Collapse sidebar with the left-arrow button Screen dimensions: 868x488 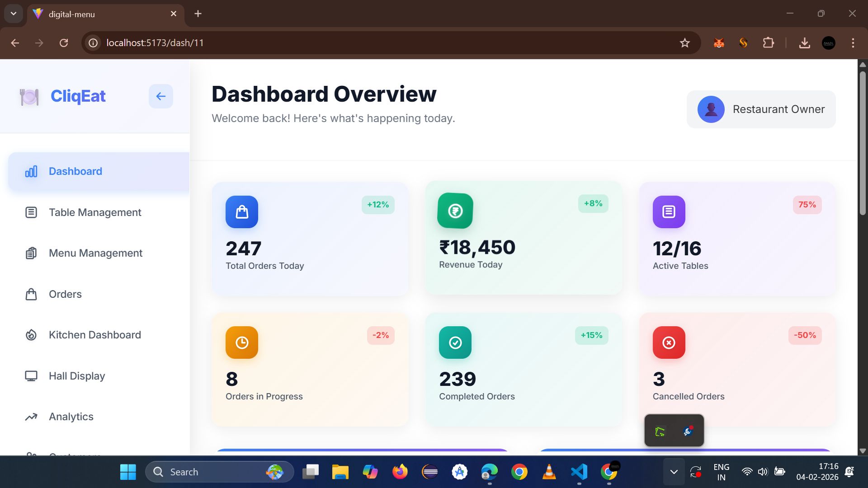tap(160, 96)
